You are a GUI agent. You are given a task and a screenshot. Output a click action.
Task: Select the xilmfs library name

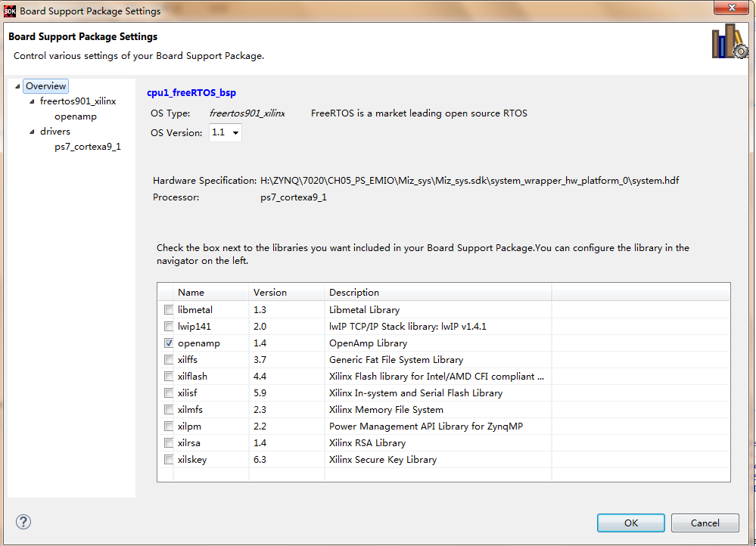[x=190, y=410]
